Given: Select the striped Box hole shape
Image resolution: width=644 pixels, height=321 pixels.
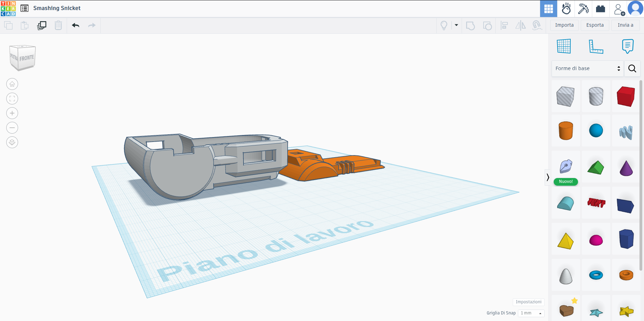Looking at the screenshot, I should 565,96.
